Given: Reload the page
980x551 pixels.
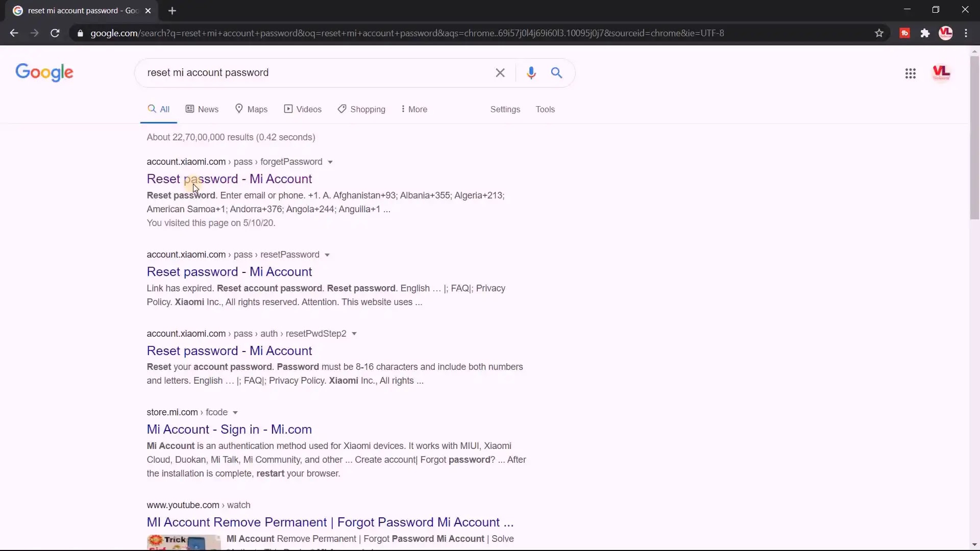Looking at the screenshot, I should [55, 33].
